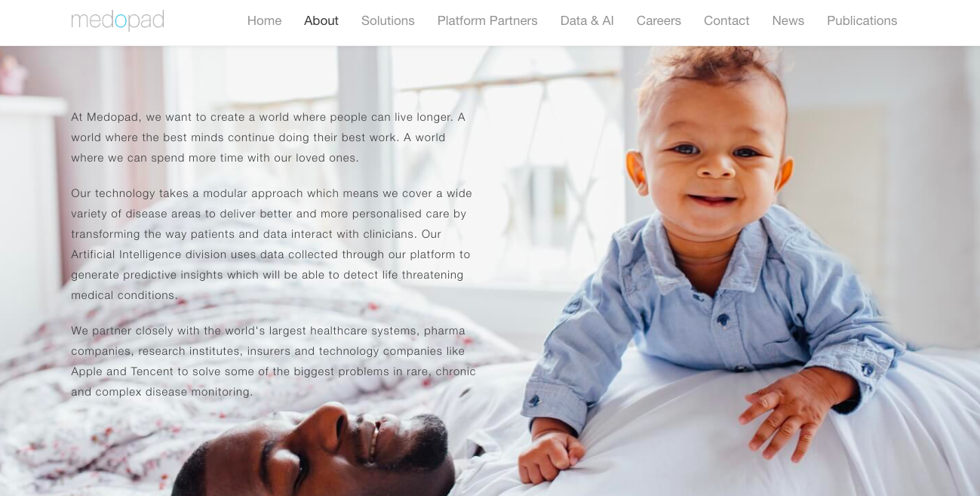Click the medopad logo
980x496 pixels.
pos(118,20)
